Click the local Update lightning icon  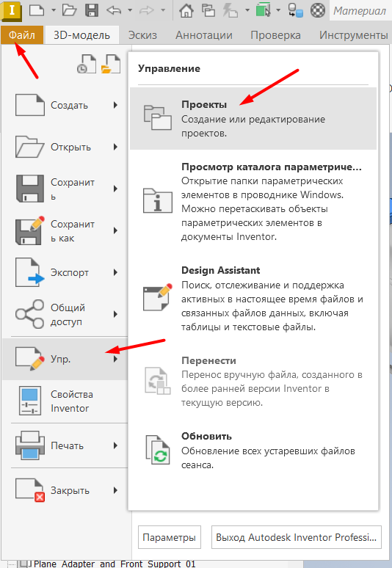tap(230, 10)
